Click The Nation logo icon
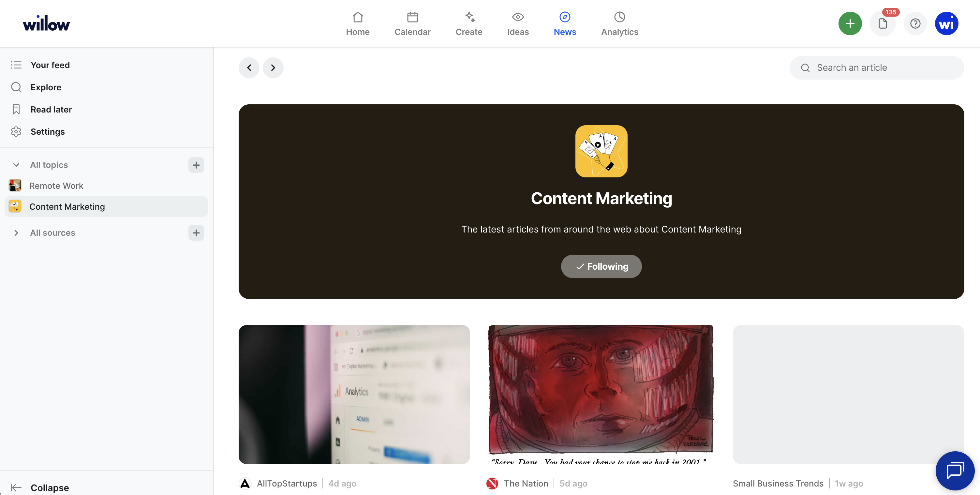Viewport: 980px width, 495px height. pos(492,484)
